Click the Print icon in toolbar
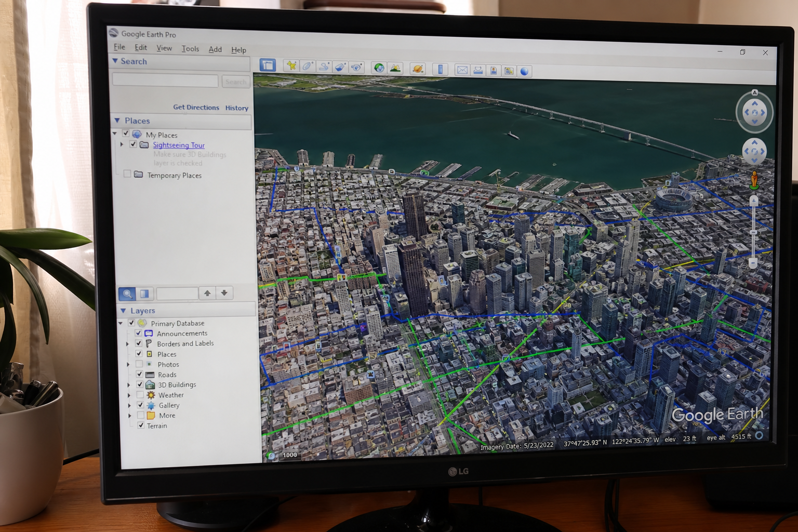This screenshot has width=798, height=532. click(478, 70)
